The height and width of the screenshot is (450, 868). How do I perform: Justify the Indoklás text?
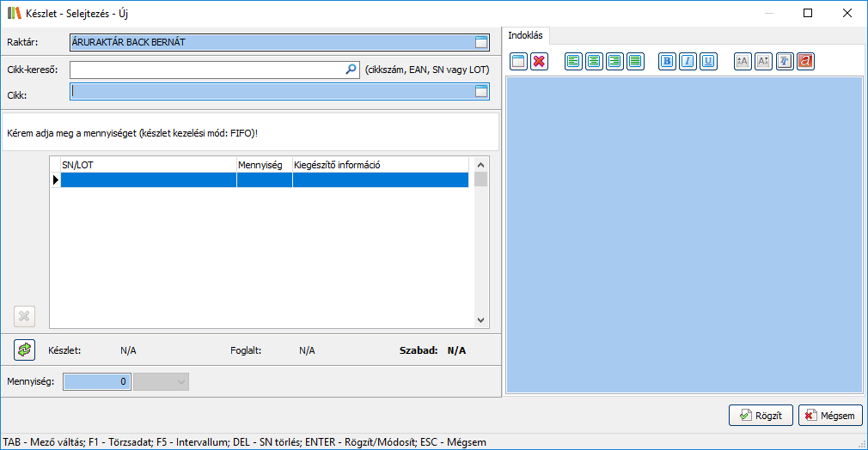coord(635,61)
